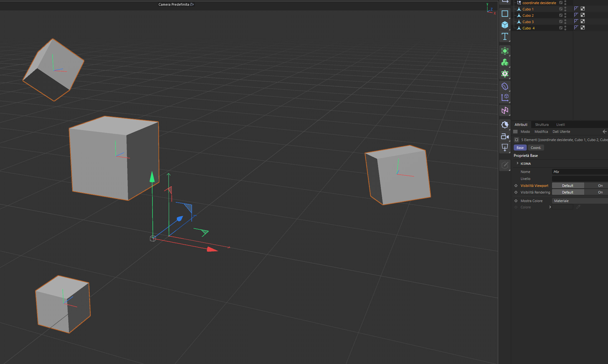
Task: Click the Coord. button
Action: [536, 148]
